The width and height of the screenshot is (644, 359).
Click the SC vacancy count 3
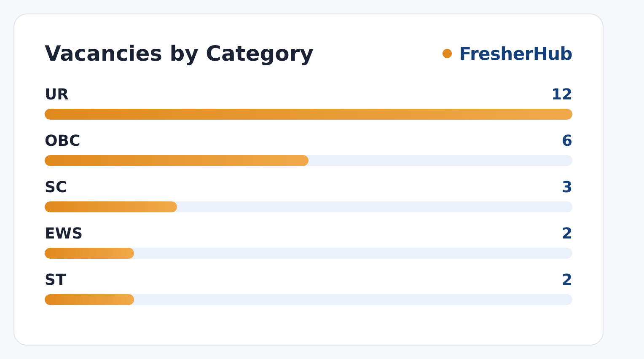point(567,187)
